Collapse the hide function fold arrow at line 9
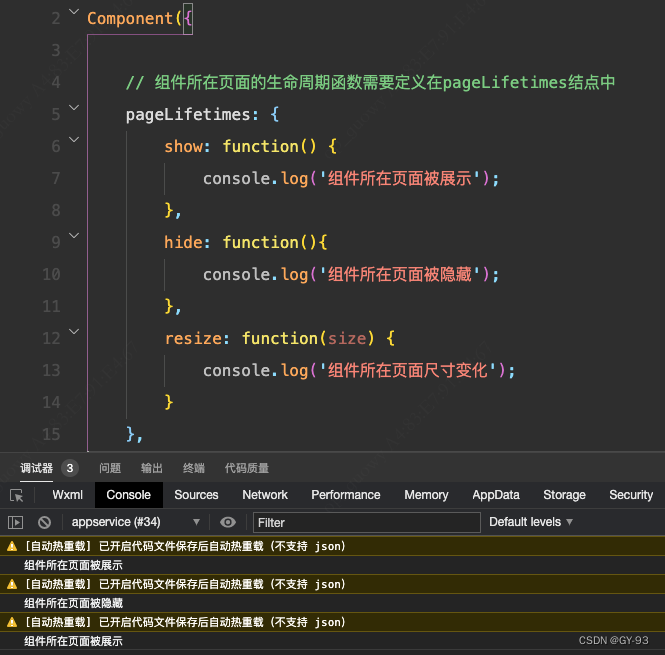665x655 pixels. (x=74, y=235)
